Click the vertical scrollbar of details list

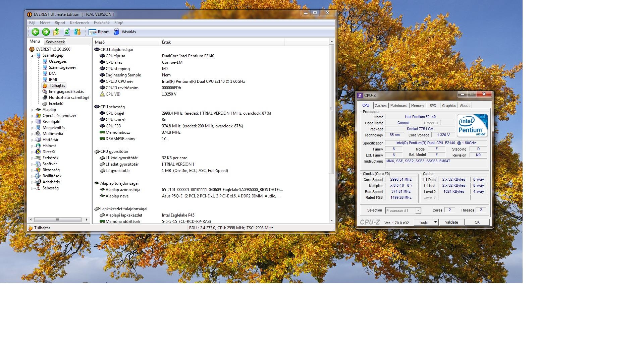coord(331,109)
